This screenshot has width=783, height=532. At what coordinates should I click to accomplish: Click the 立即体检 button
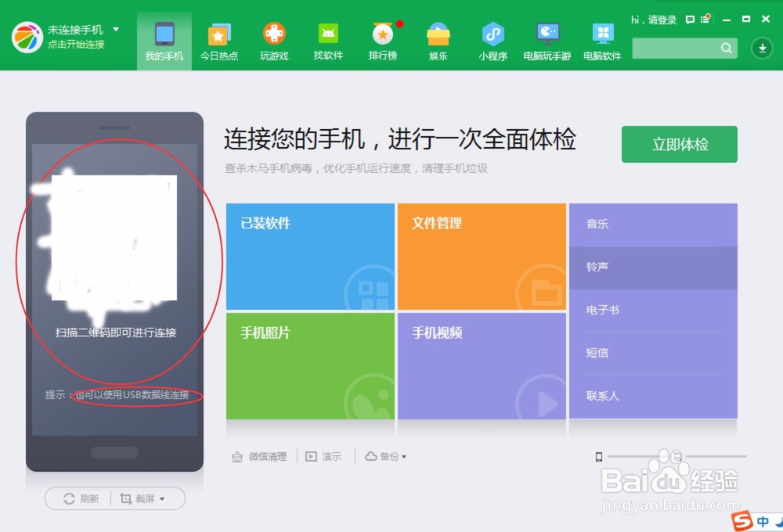pos(679,144)
